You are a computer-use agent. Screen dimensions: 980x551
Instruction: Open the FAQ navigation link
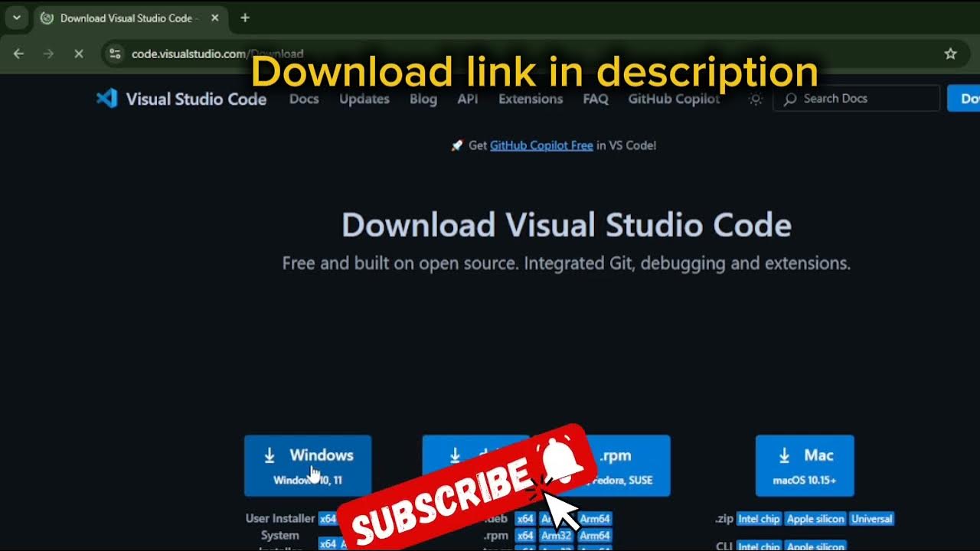point(596,99)
